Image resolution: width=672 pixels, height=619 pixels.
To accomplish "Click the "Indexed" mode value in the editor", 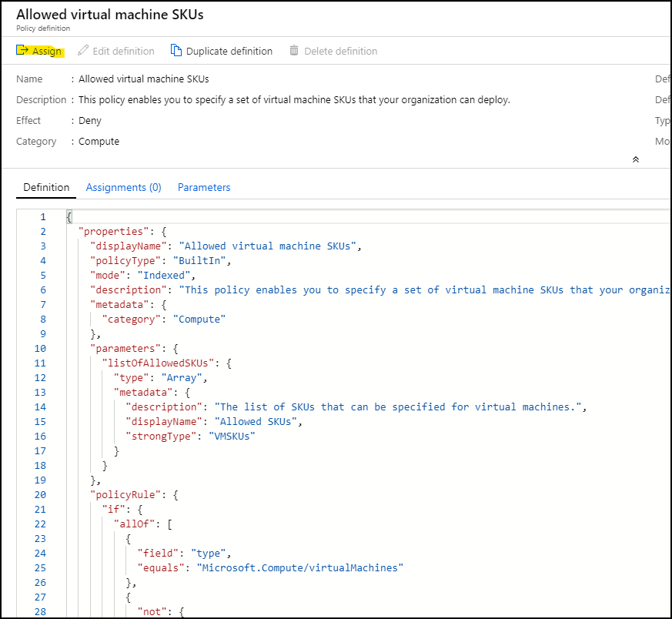I will [164, 275].
